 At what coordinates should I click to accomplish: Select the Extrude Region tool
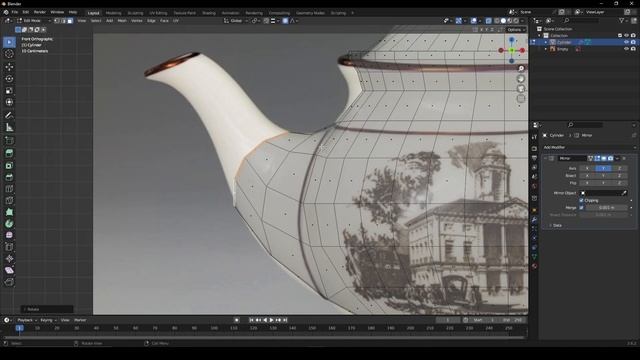[x=9, y=153]
